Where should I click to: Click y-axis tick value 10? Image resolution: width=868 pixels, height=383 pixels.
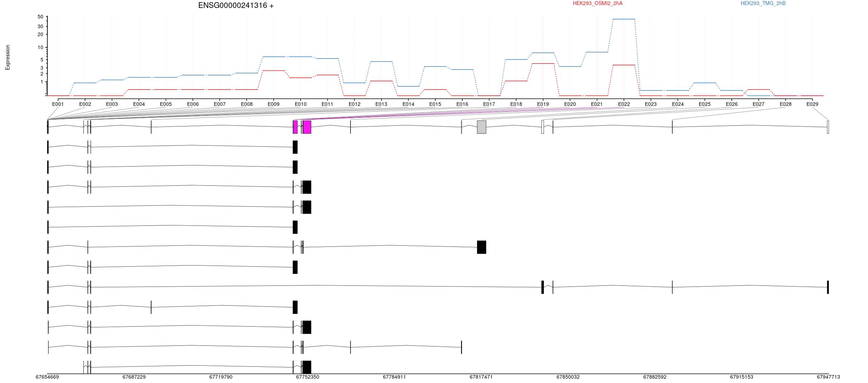pos(40,47)
